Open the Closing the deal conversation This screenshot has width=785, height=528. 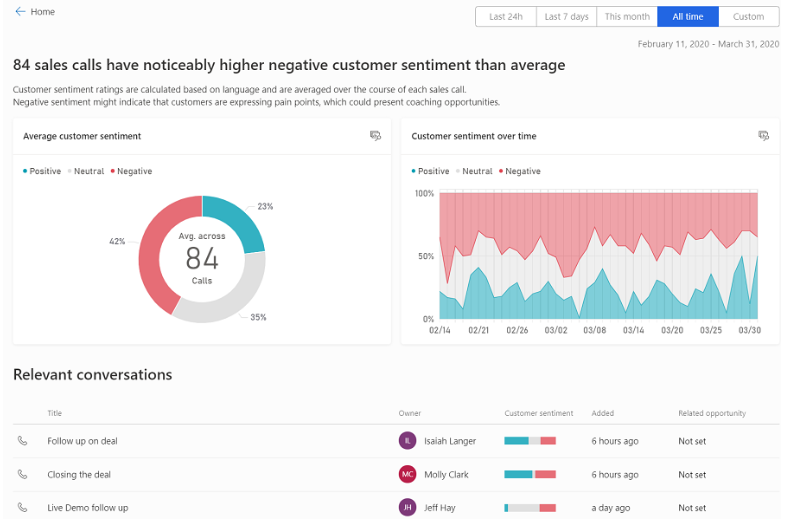pos(79,475)
